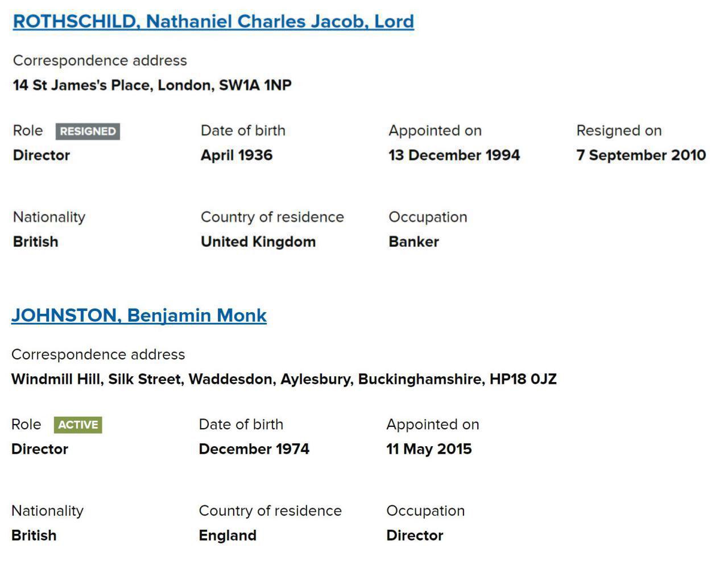
Task: Click Johnston's Director role value
Action: 40,449
